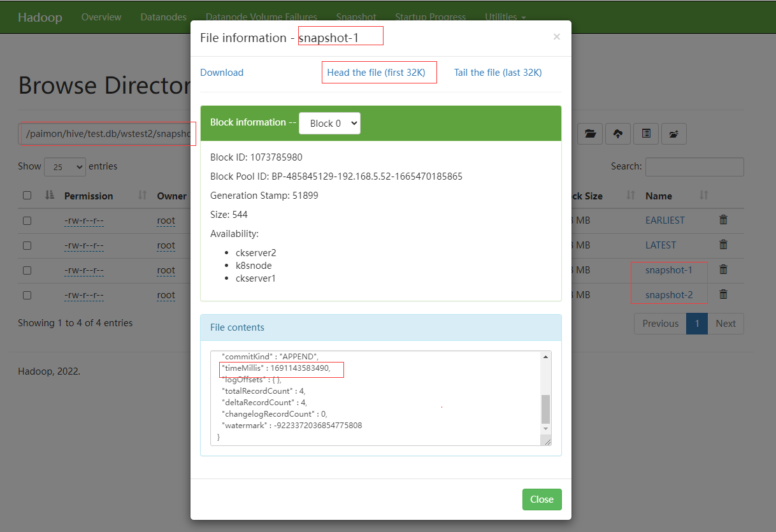This screenshot has width=776, height=532.
Task: Click the resize grip of file contents
Action: pos(547,440)
